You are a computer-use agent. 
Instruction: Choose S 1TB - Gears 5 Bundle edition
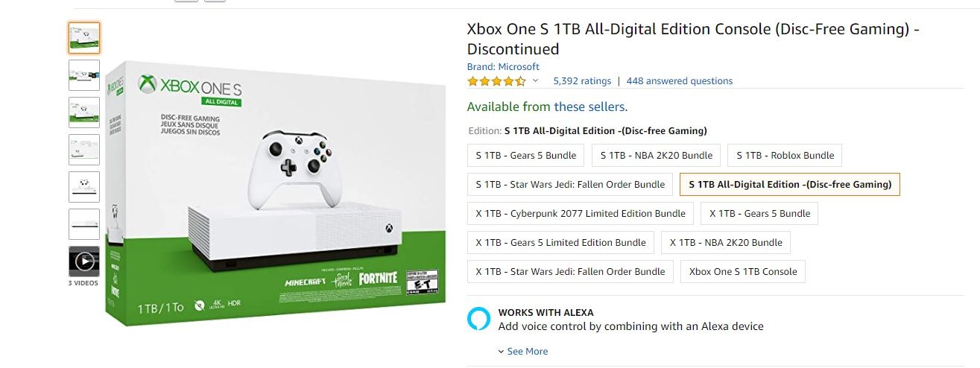[x=526, y=156]
